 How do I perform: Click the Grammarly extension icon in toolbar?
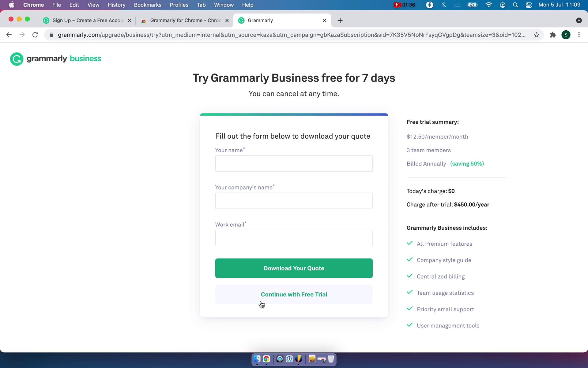coord(553,35)
